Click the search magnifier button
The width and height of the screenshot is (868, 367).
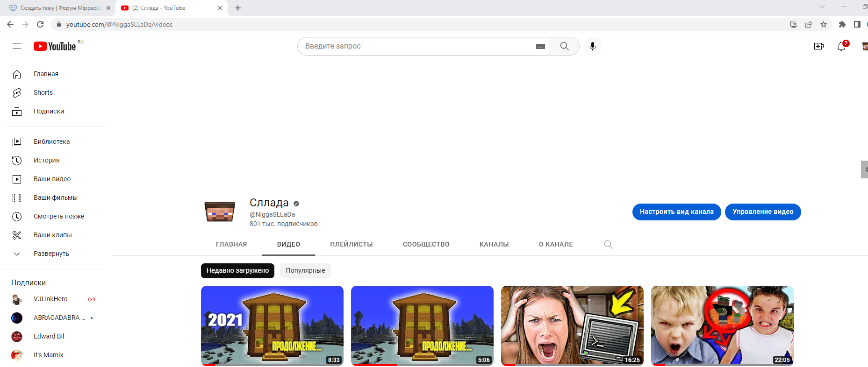point(565,46)
